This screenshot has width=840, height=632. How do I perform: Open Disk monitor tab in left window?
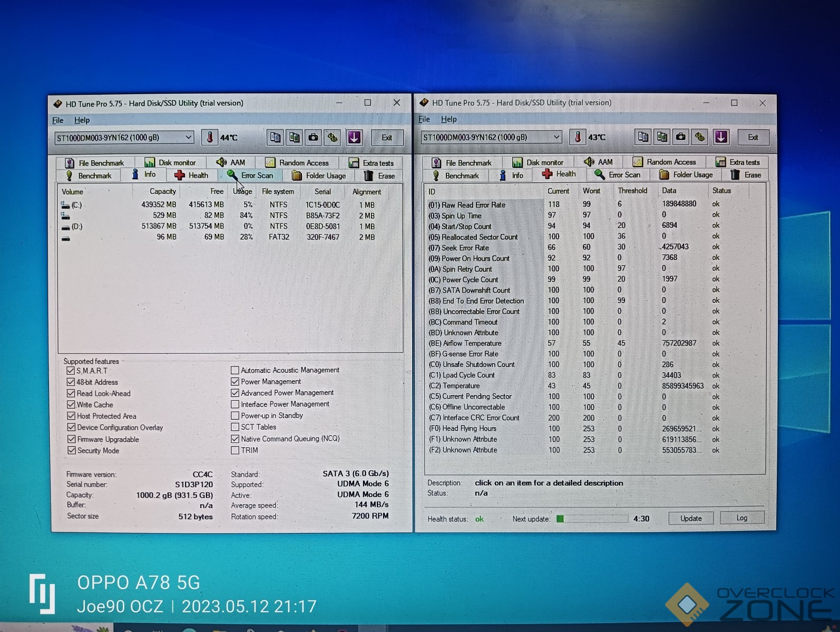pyautogui.click(x=171, y=163)
